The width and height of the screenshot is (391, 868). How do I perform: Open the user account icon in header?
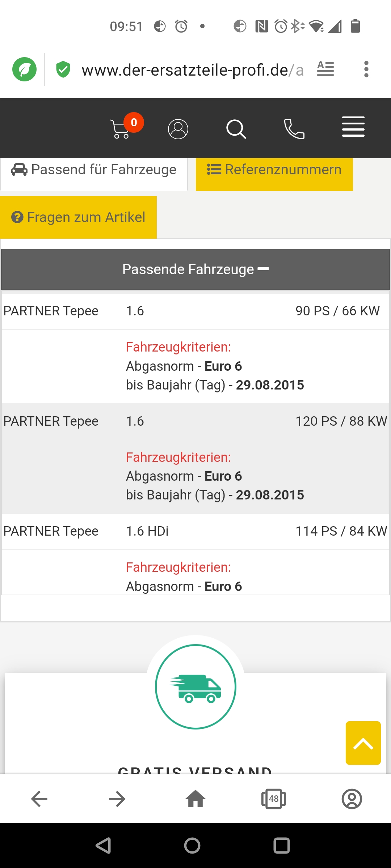[x=178, y=129]
